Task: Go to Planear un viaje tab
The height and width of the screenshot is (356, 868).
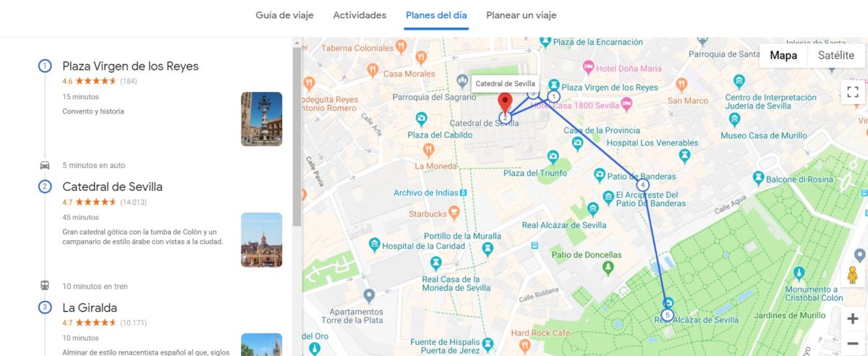Action: (522, 15)
